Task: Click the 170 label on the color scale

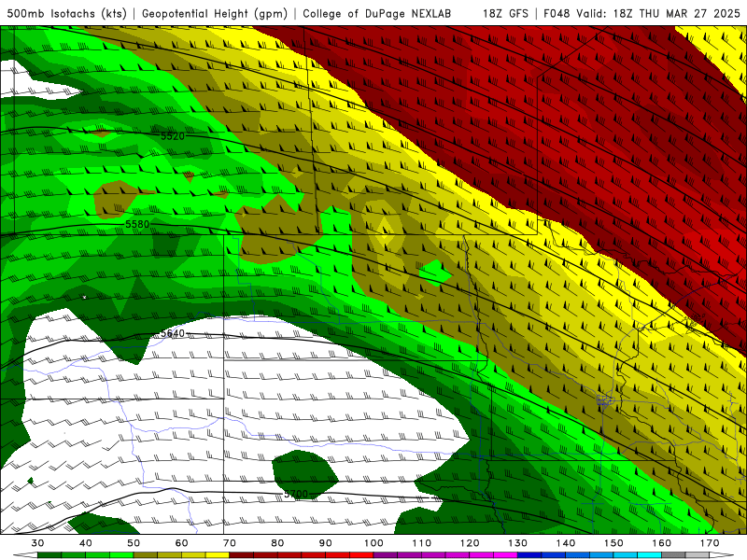Action: pyautogui.click(x=710, y=543)
